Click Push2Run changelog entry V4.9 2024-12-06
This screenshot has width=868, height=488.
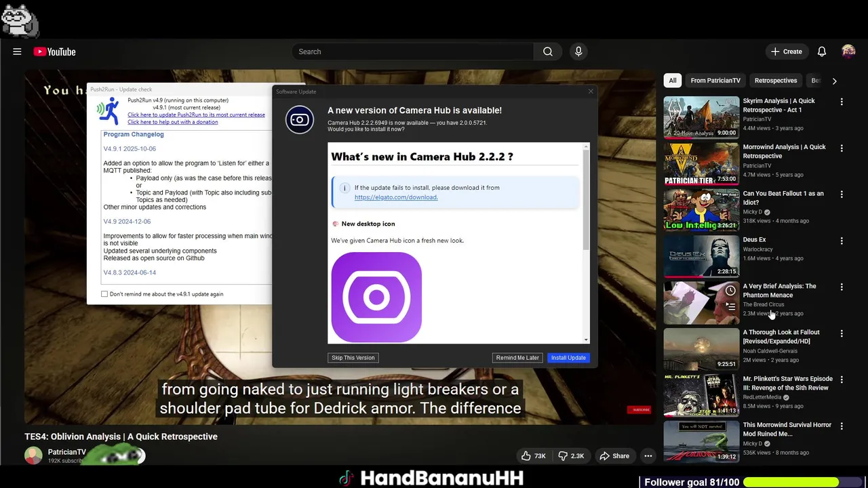(127, 222)
